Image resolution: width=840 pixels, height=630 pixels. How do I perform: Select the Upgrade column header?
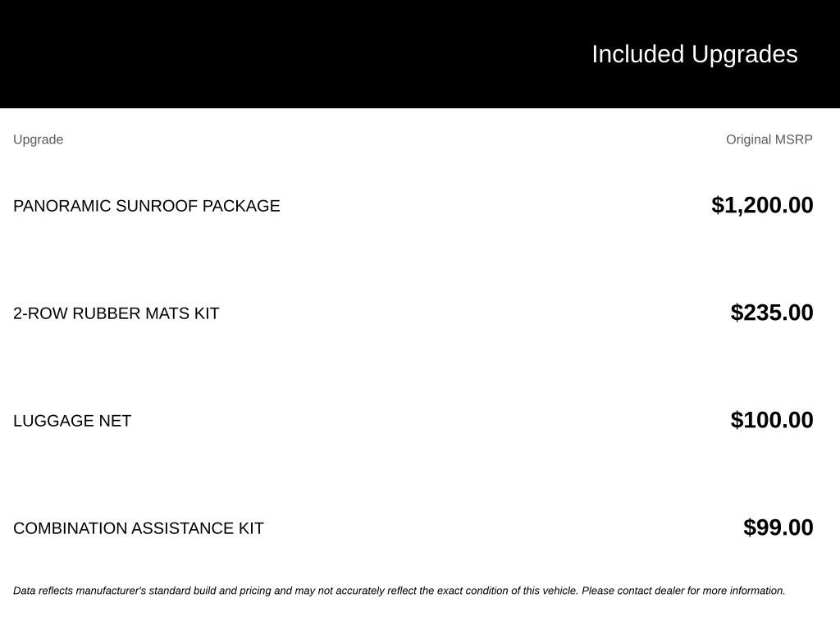(x=38, y=139)
